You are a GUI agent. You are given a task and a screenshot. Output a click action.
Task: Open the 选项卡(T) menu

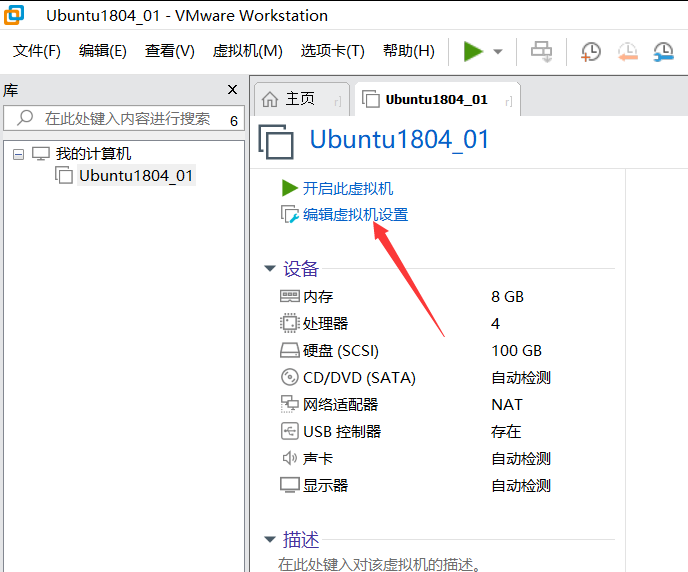pos(333,51)
